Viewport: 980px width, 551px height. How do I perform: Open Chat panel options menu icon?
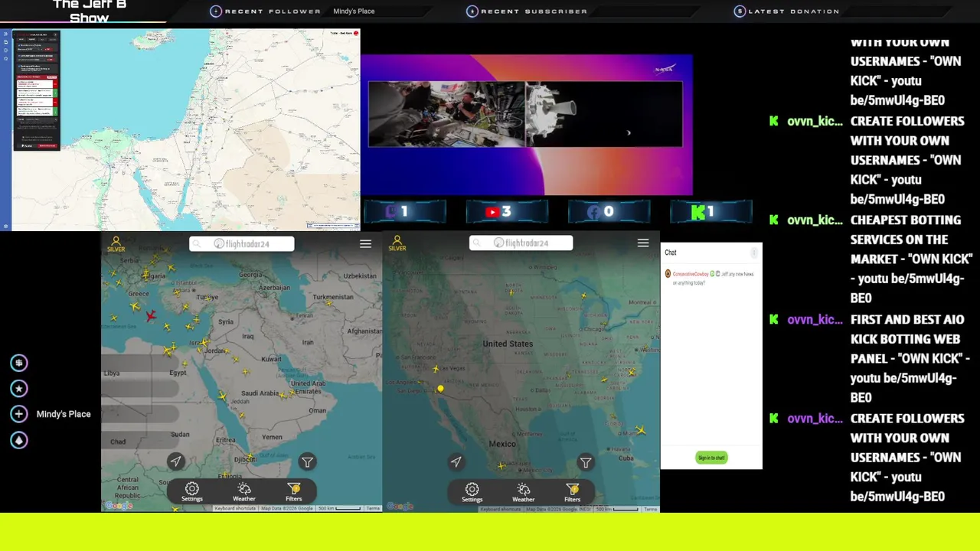[x=754, y=253]
